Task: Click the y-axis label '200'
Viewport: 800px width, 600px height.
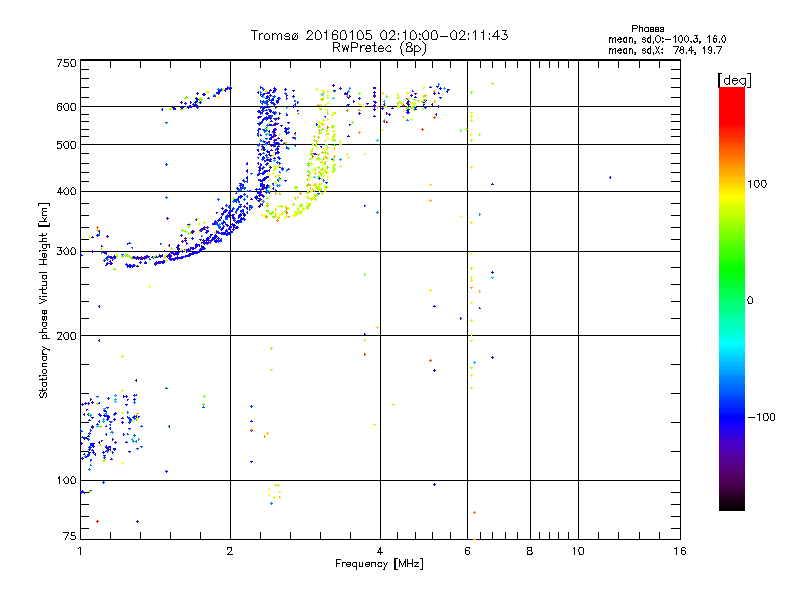Action: coord(66,336)
